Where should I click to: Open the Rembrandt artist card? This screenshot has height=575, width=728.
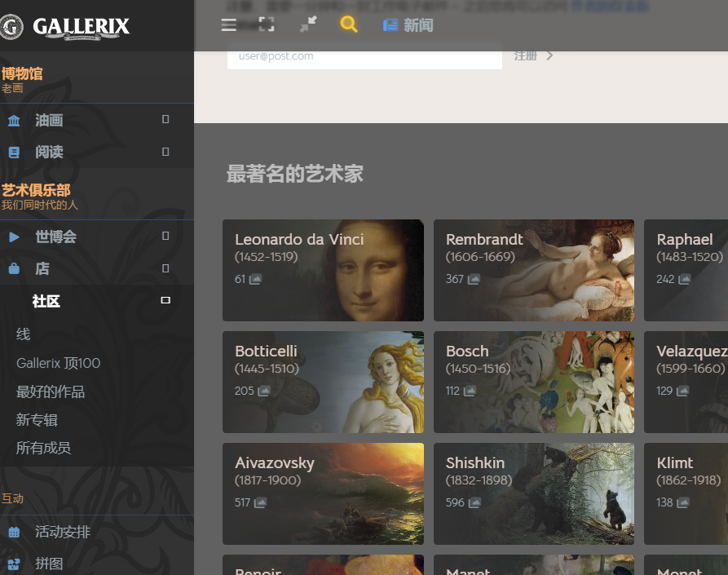click(x=534, y=270)
